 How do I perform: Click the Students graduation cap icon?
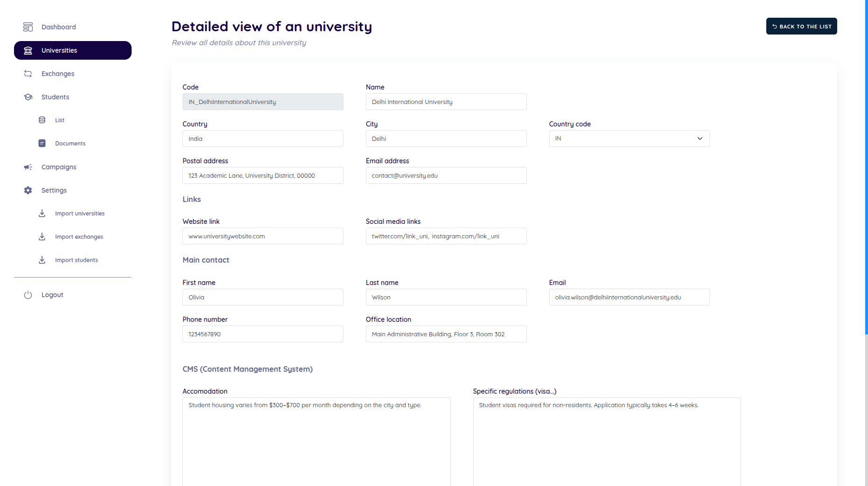tap(28, 97)
